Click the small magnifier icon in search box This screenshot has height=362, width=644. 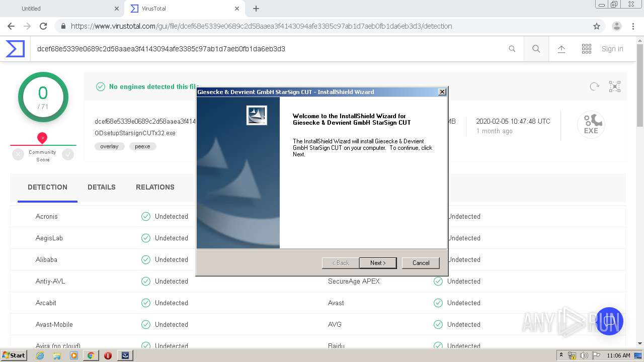tap(512, 49)
